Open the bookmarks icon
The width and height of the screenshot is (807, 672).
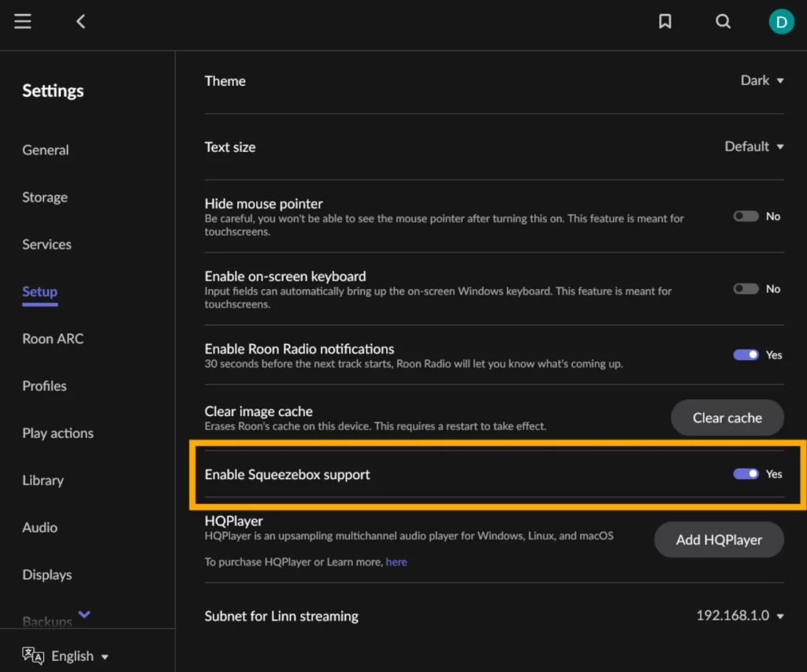(x=665, y=21)
